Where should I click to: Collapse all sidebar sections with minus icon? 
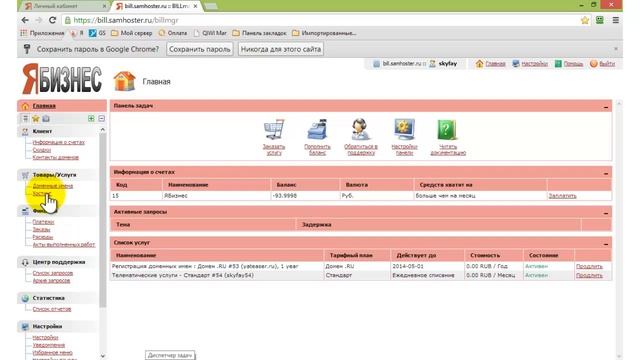coord(101,118)
